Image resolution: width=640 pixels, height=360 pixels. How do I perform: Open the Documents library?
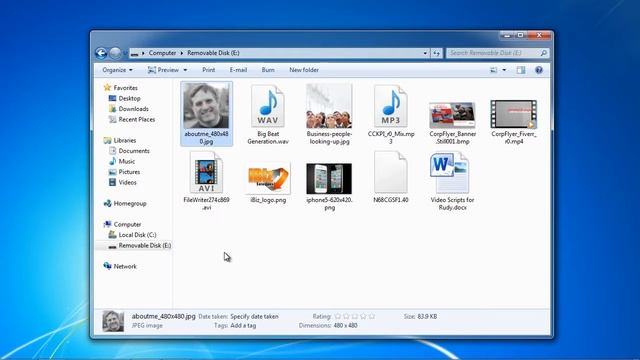pyautogui.click(x=134, y=151)
